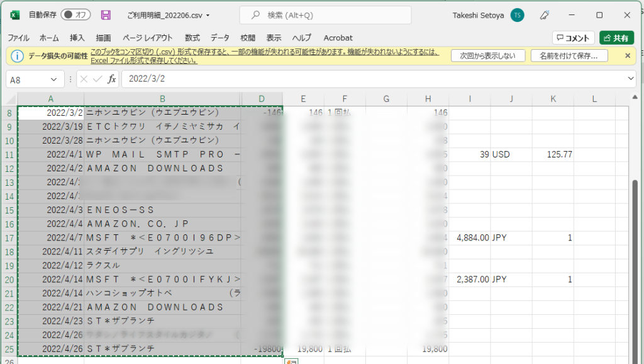Open the 校閲 ribbon tab
This screenshot has height=364, width=644.
[248, 38]
